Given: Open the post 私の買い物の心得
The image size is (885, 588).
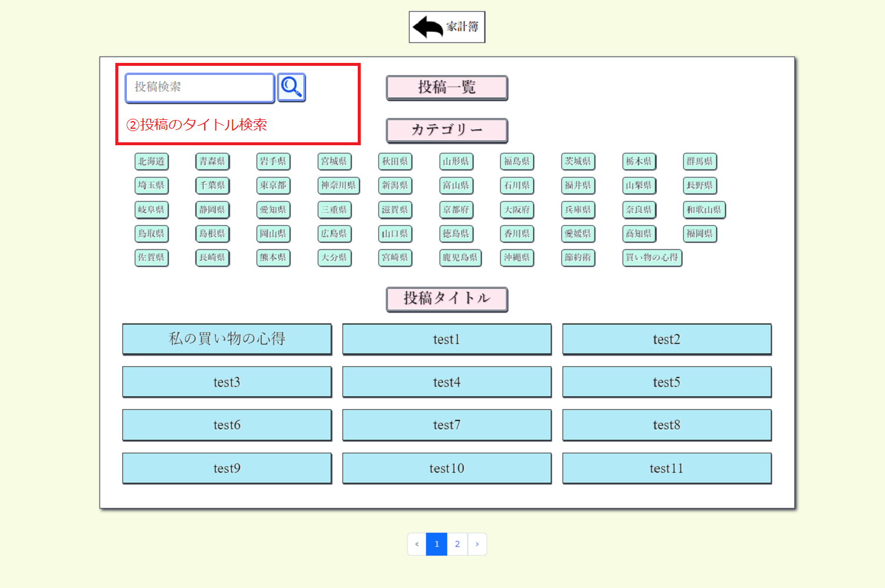Looking at the screenshot, I should tap(227, 339).
